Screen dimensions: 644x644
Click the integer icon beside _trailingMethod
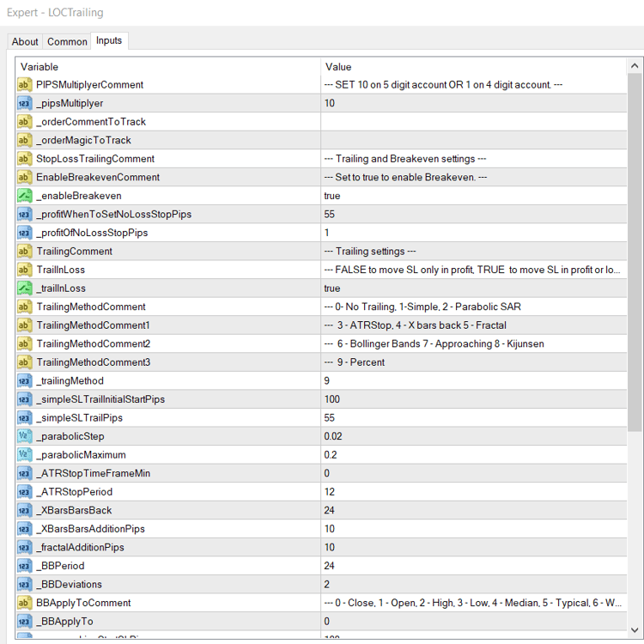click(x=24, y=380)
